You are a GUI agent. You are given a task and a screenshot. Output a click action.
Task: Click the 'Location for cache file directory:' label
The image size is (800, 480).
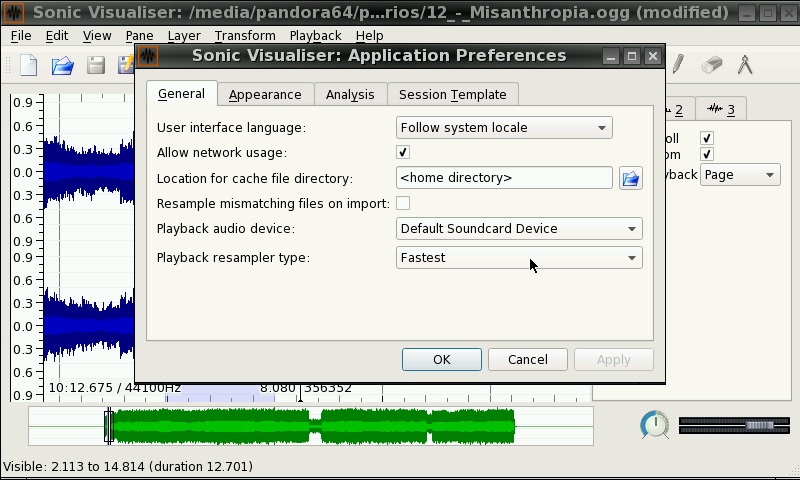[255, 179]
